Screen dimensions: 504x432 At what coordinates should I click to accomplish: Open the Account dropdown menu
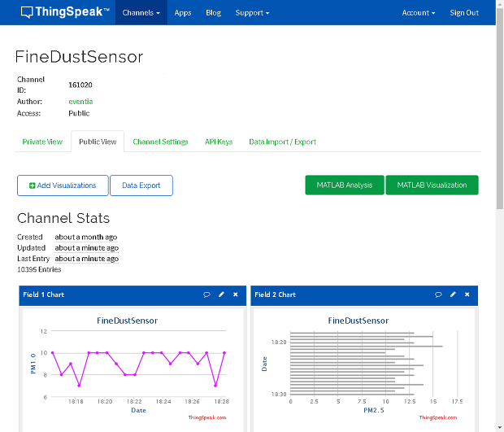[418, 12]
